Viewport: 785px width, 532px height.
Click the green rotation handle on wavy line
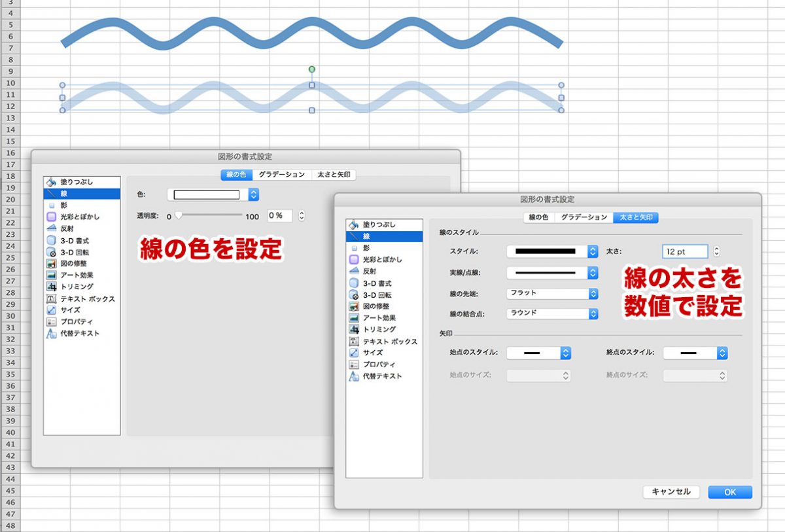tap(312, 69)
